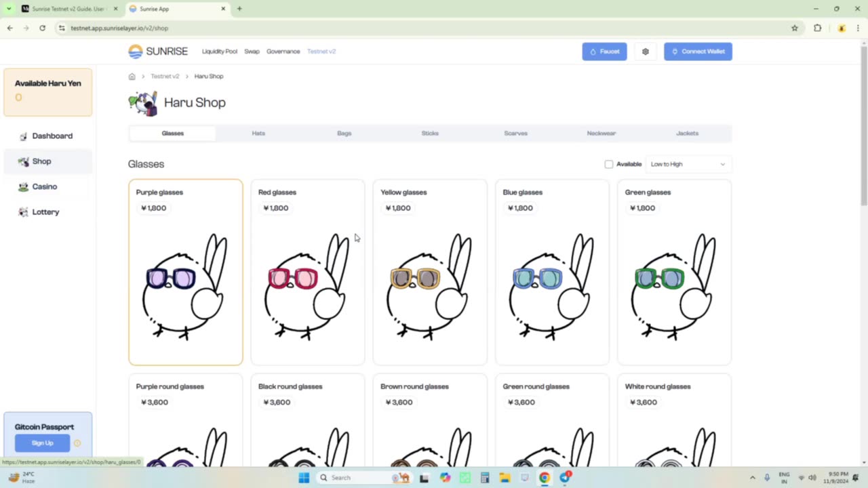Select the Black round glasses card
This screenshot has height=488, width=868.
click(x=308, y=420)
